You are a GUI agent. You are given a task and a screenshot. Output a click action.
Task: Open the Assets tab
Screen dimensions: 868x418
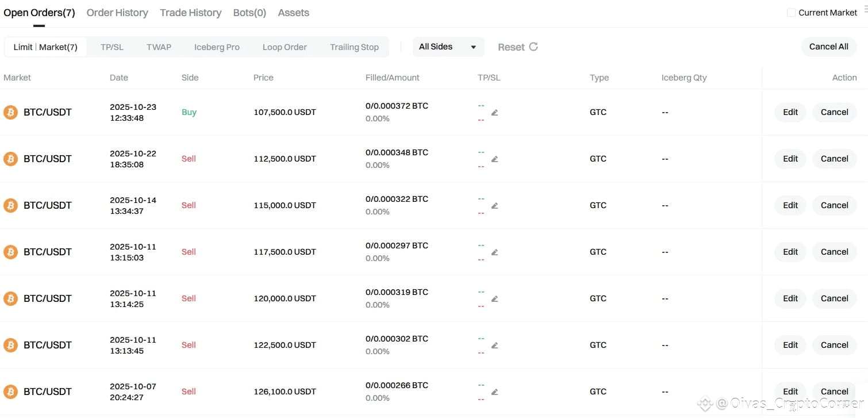(x=293, y=13)
